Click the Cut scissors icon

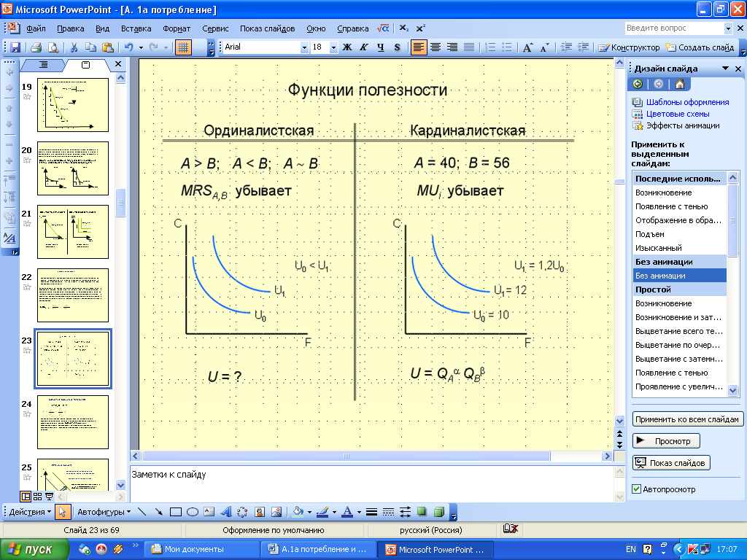tap(74, 47)
